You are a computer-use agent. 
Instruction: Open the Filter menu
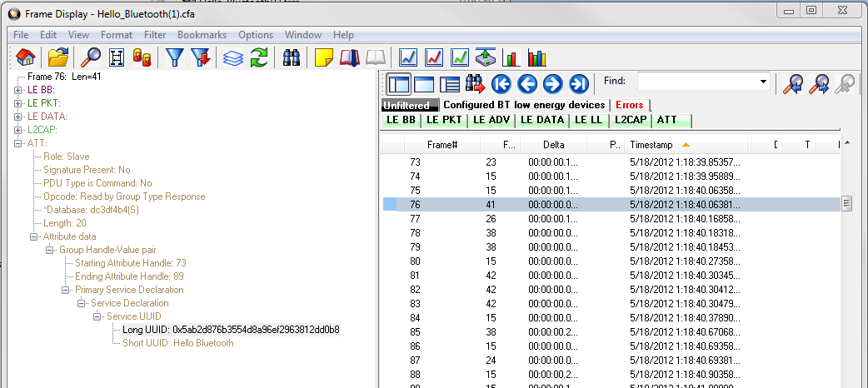(155, 34)
